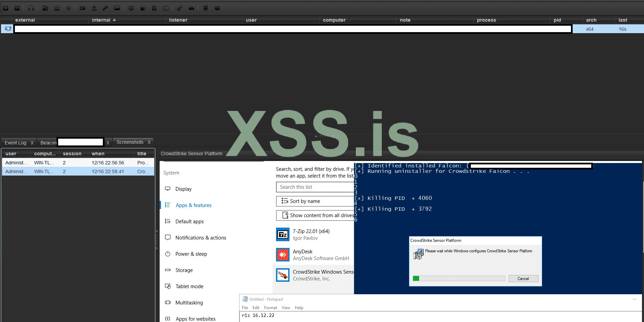Viewport: 644px width, 322px height.
Task: Open Storage settings in sidebar
Action: click(184, 270)
